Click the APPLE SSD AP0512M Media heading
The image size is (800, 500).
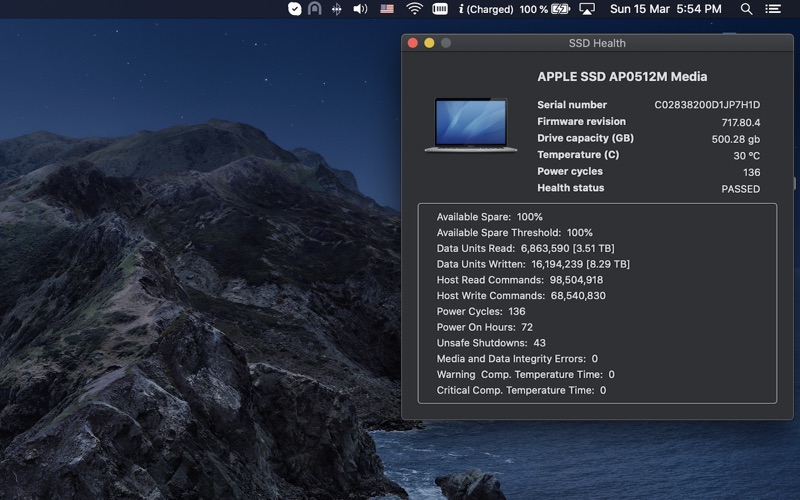[622, 77]
